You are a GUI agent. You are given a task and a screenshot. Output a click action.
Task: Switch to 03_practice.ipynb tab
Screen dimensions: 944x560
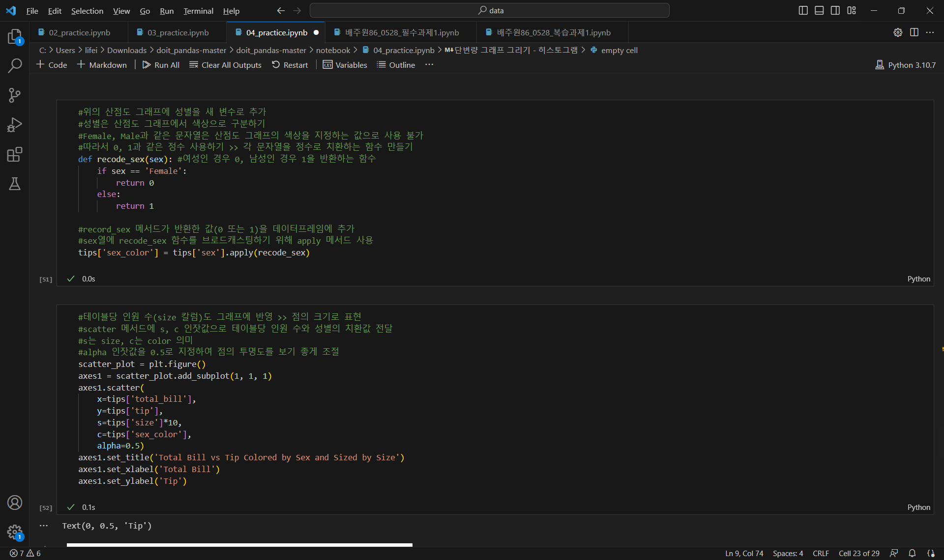178,32
